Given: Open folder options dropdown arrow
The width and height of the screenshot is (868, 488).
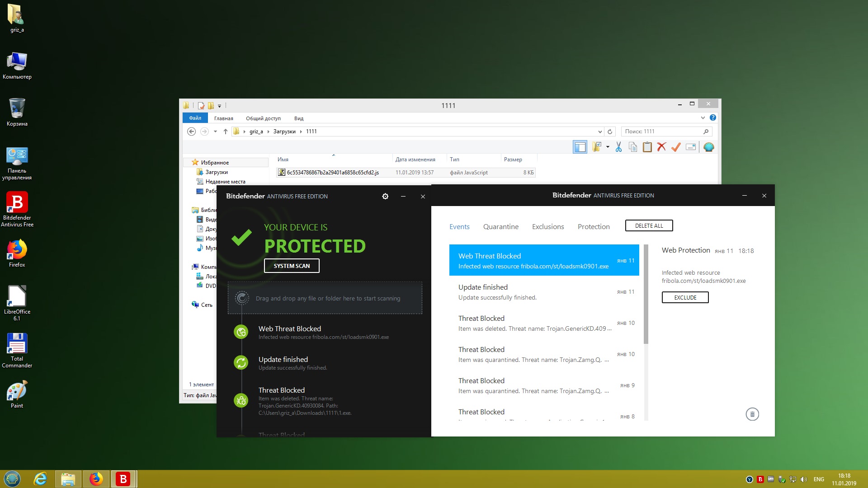Looking at the screenshot, I should point(608,147).
